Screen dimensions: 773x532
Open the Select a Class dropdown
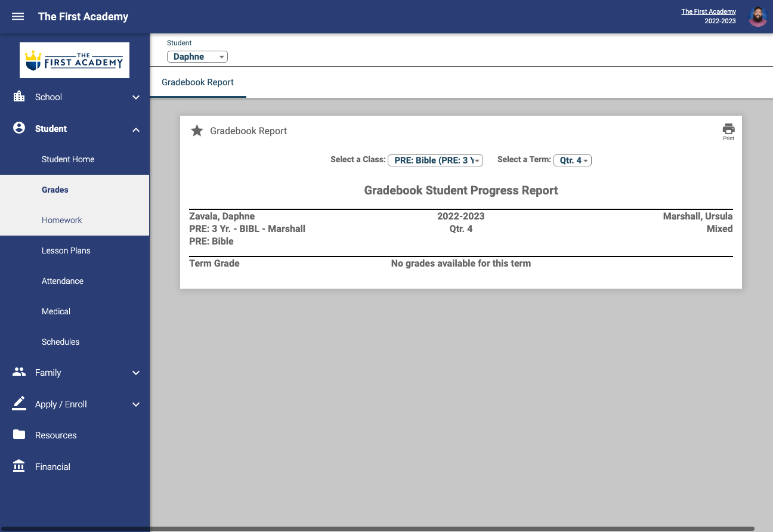tap(435, 160)
